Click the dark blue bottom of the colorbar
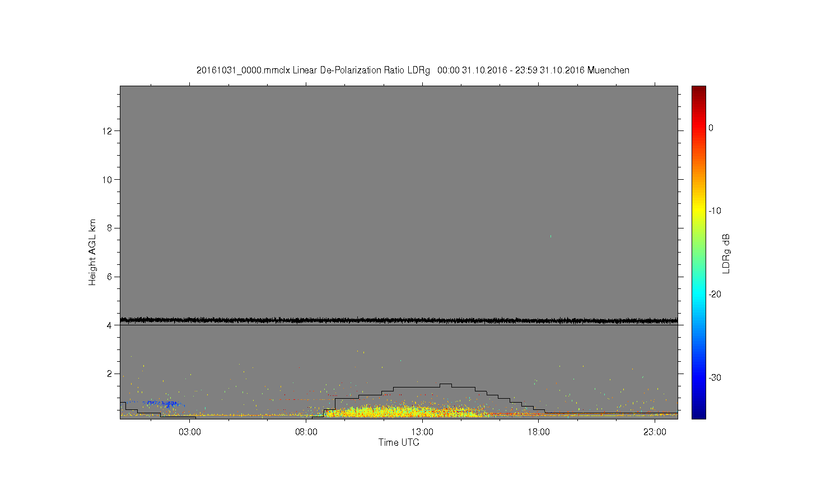Viewport: 840px width, 504px height. click(x=699, y=413)
